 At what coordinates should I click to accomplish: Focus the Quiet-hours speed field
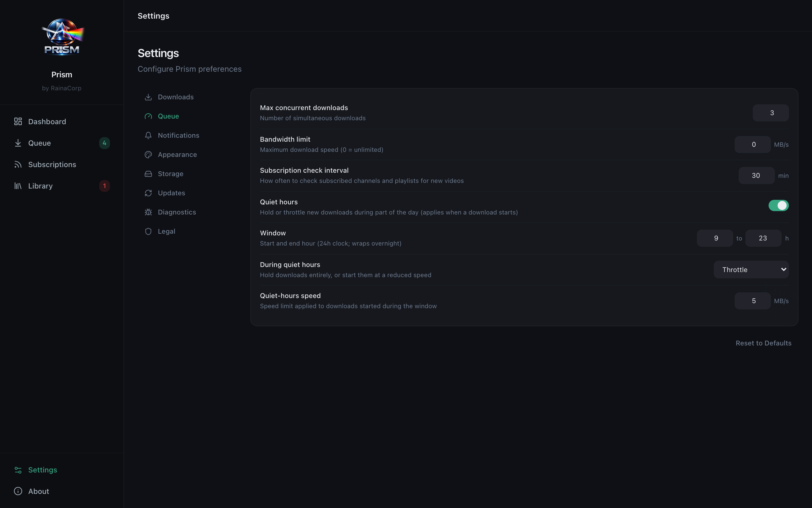[753, 301]
